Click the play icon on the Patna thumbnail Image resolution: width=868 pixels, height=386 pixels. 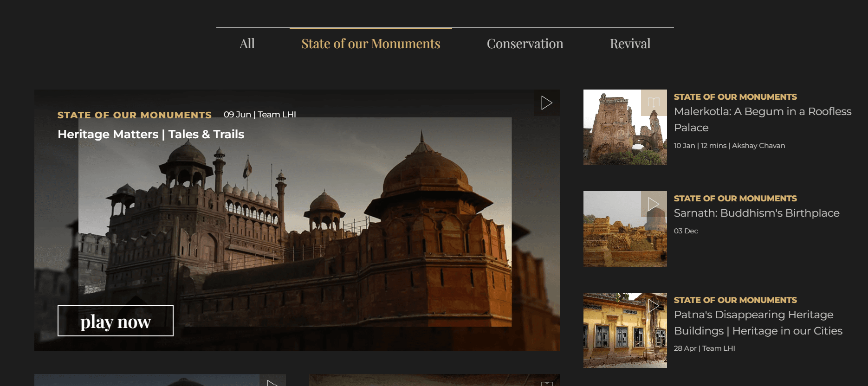[654, 305]
